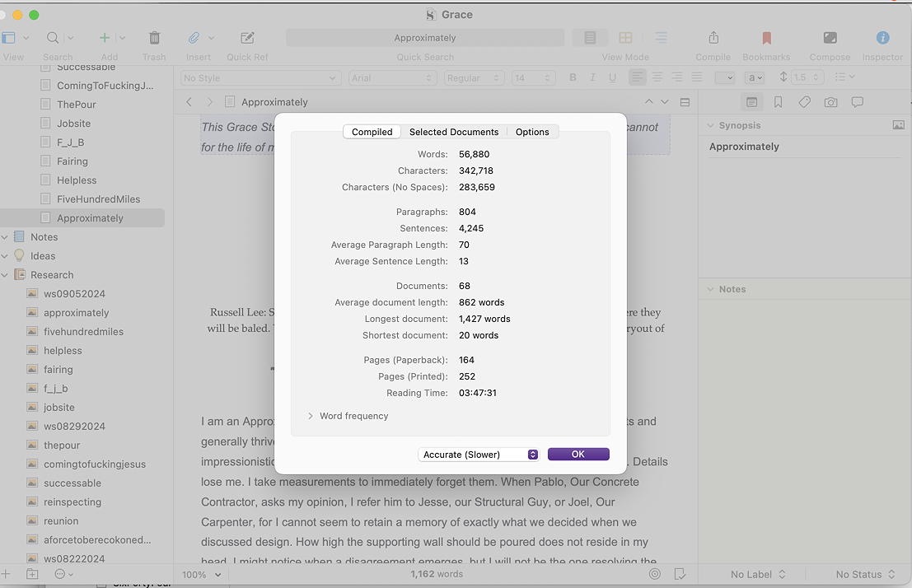Toggle the binder View sidebar icon
912x588 pixels.
point(8,38)
